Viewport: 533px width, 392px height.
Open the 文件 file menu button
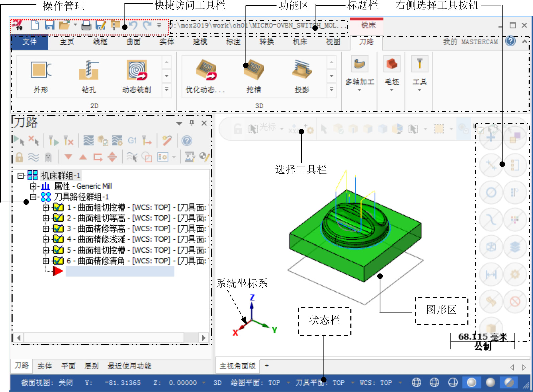(30, 42)
